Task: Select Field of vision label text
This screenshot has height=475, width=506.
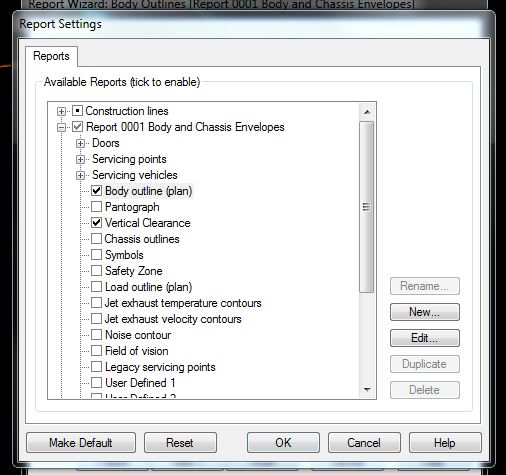Action: (137, 351)
